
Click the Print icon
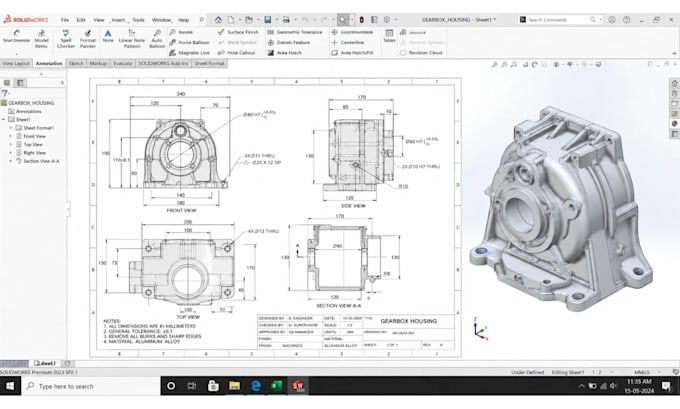(286, 20)
